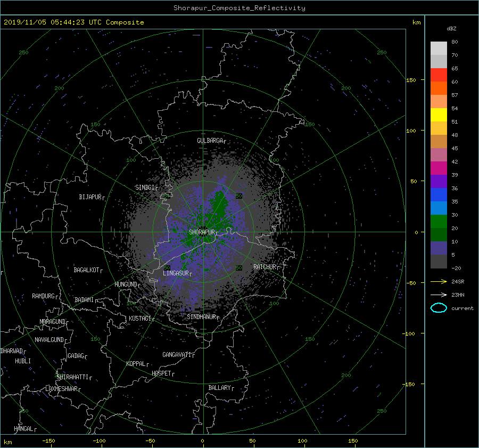Click the BALLARY city label
479x448 pixels.
[x=219, y=388]
